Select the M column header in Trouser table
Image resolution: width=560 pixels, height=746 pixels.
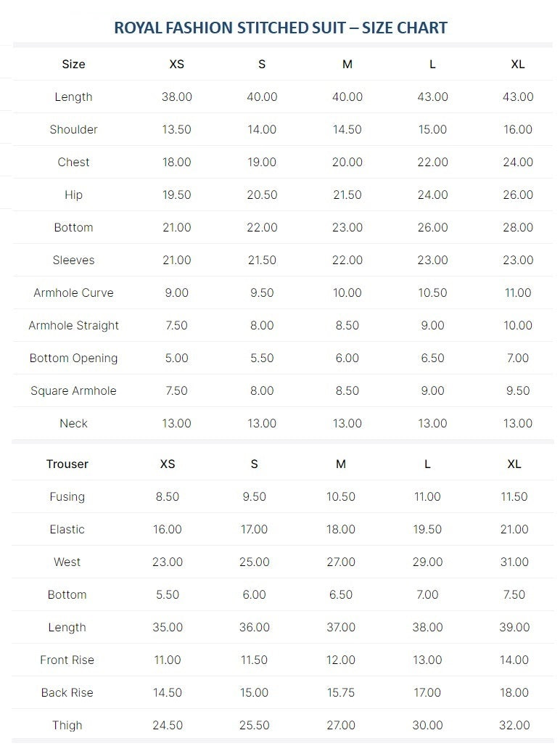[341, 464]
